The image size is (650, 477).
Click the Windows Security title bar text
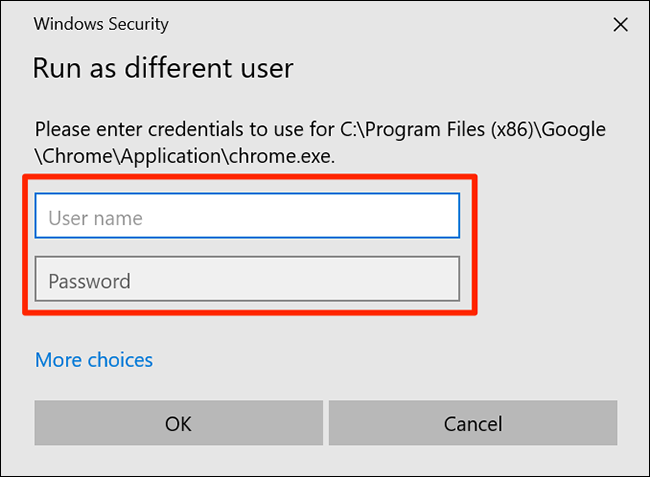coord(101,24)
